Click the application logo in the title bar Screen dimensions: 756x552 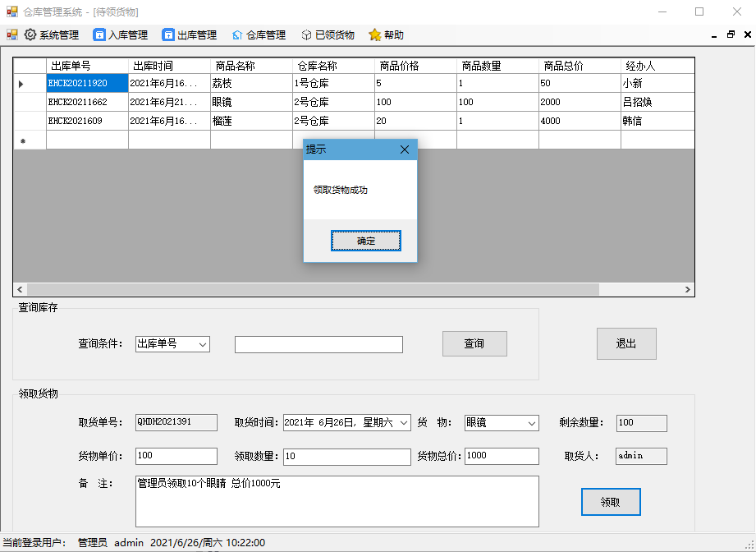[x=10, y=11]
